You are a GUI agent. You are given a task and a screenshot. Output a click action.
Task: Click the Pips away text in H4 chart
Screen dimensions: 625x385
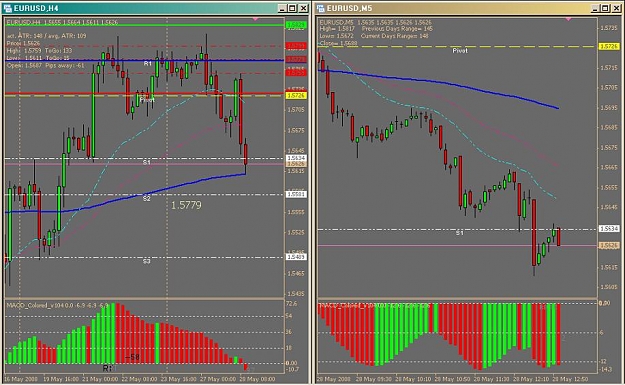(65, 65)
